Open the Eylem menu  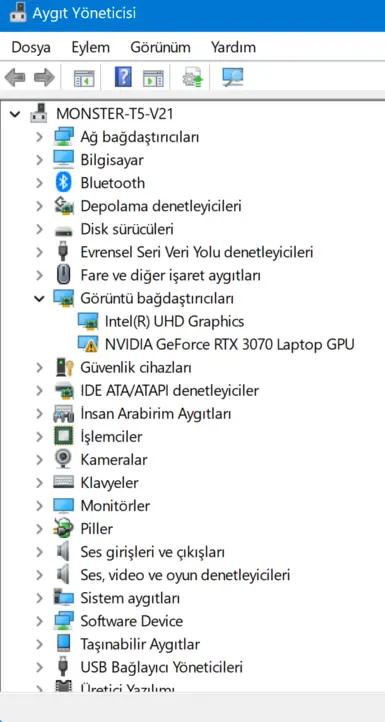pyautogui.click(x=90, y=47)
